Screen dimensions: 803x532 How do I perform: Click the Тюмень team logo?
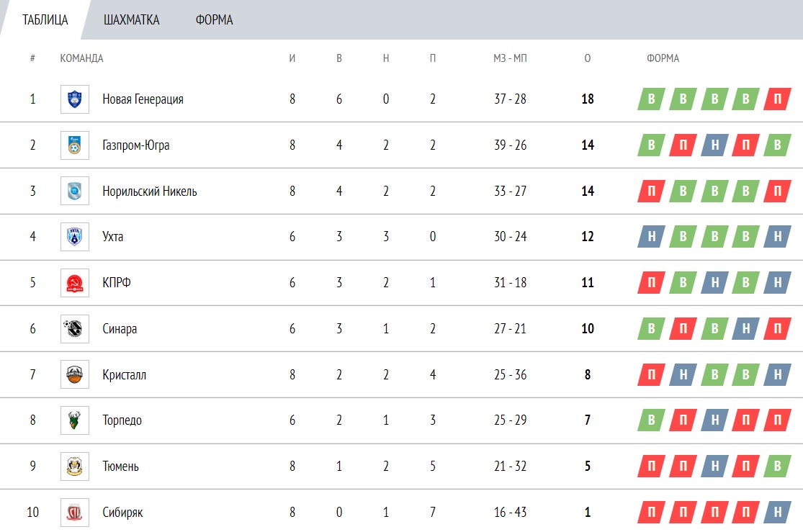[75, 466]
